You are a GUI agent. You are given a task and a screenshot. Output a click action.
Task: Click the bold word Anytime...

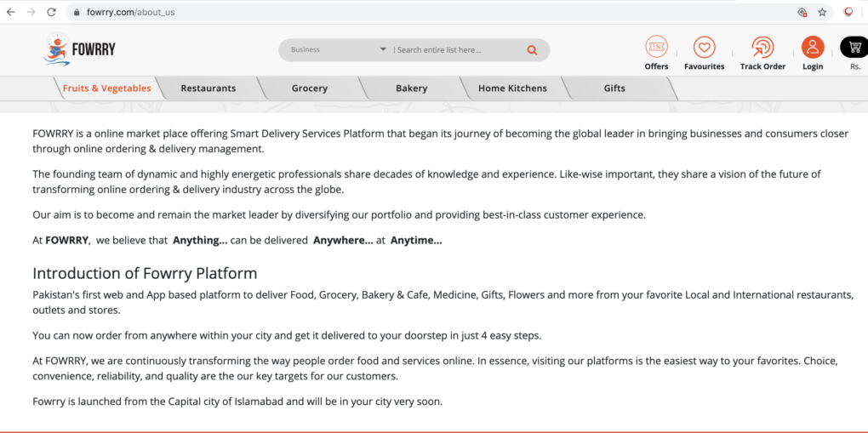[x=416, y=241]
